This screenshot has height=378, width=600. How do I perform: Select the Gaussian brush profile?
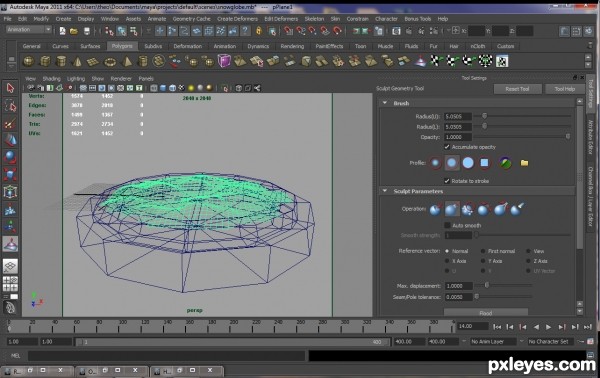(435, 163)
